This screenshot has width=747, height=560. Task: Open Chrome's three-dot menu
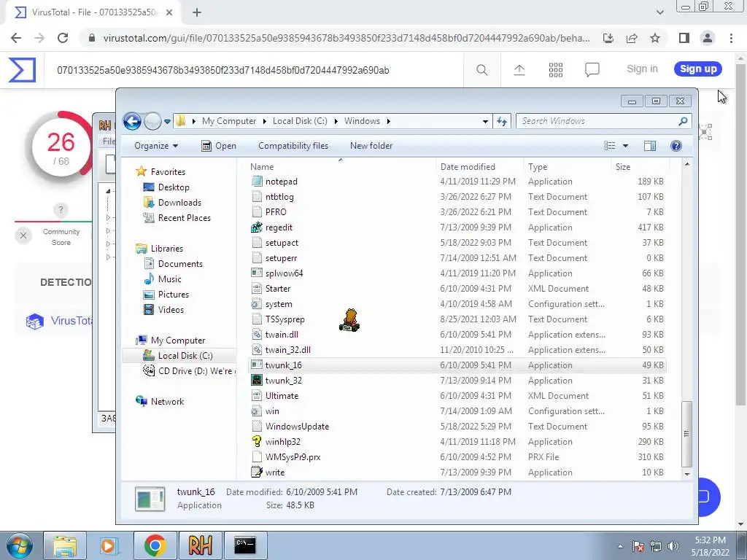coord(731,38)
